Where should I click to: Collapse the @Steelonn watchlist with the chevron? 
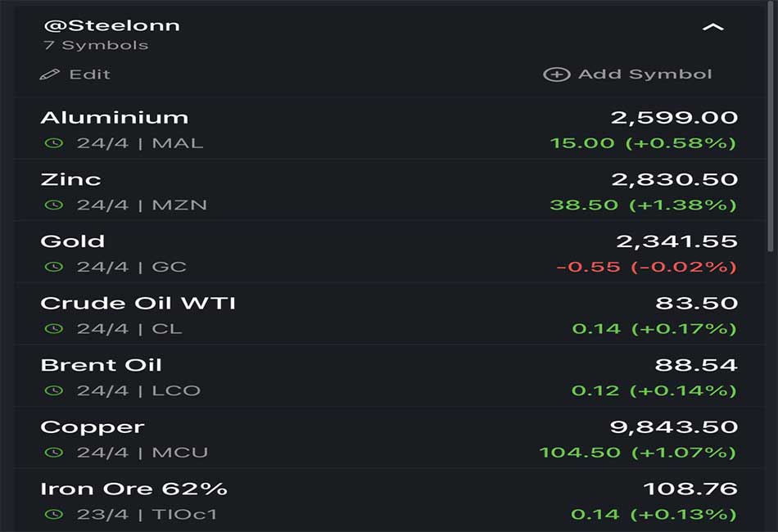coord(713,27)
